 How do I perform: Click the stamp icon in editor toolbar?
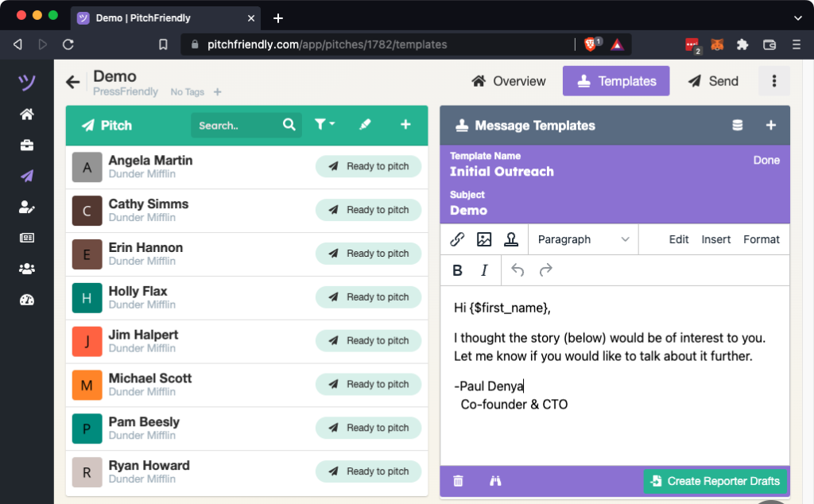click(510, 239)
